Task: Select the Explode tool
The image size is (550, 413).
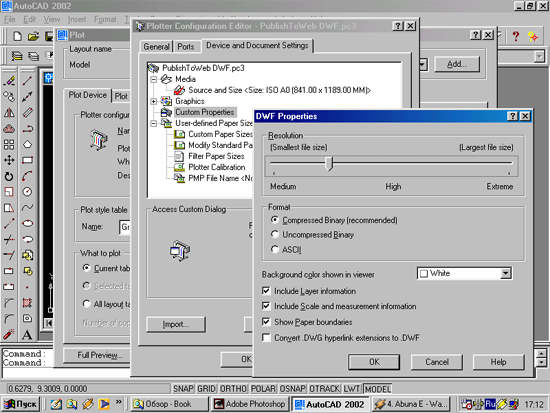Action: 9,334
